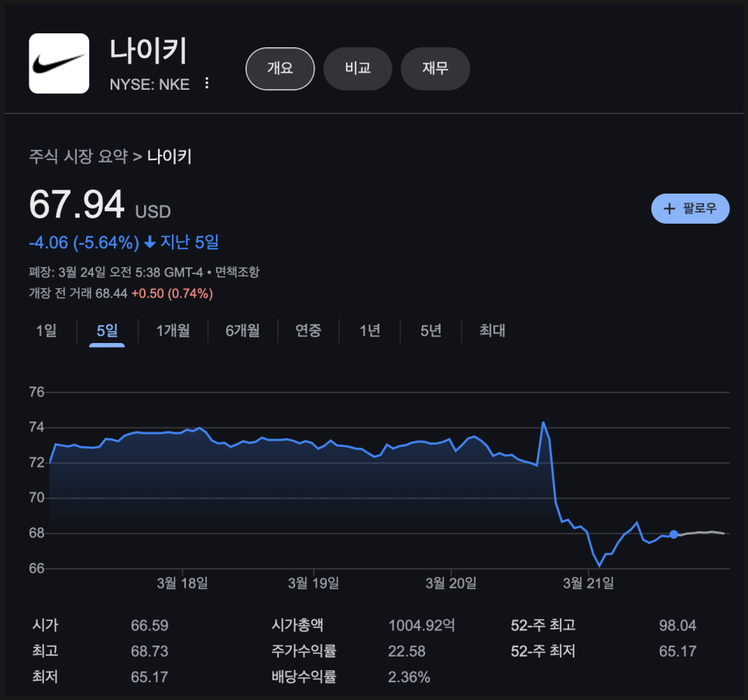This screenshot has width=748, height=700.
Task: Click the 3월 18일 date label on axis
Action: click(x=182, y=583)
